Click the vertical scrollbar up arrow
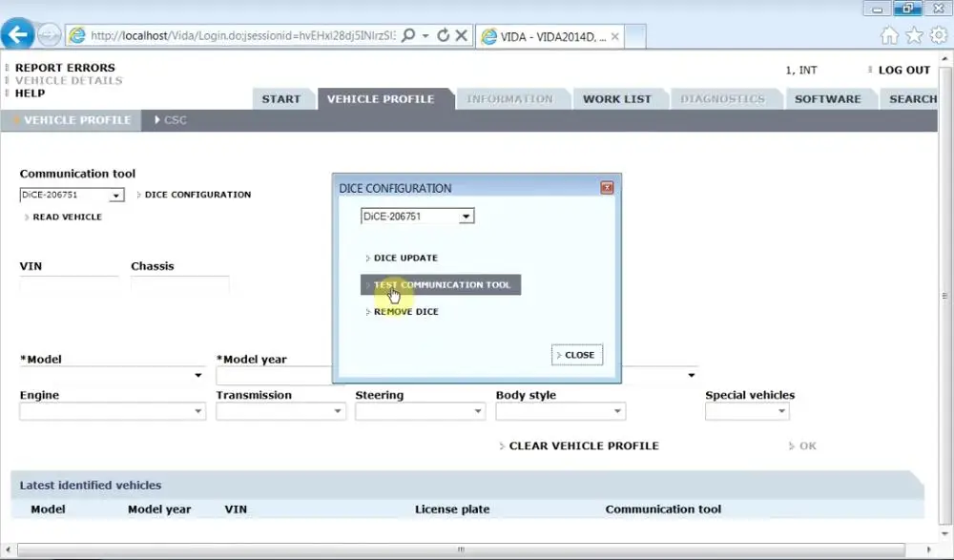954x560 pixels. 944,59
